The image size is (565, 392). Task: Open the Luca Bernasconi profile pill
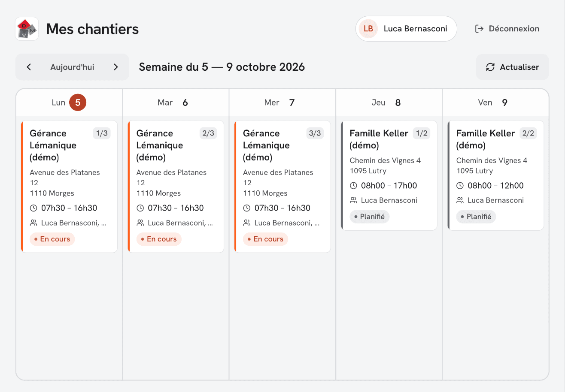(x=406, y=29)
